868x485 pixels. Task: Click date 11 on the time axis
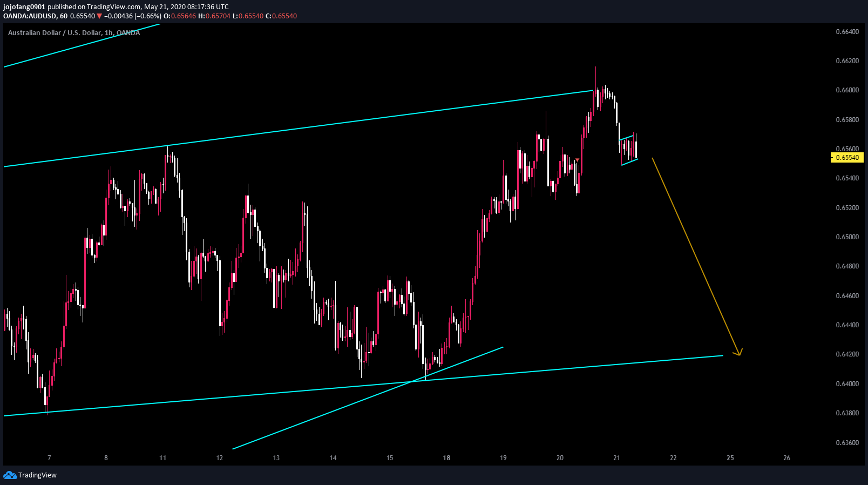click(162, 458)
